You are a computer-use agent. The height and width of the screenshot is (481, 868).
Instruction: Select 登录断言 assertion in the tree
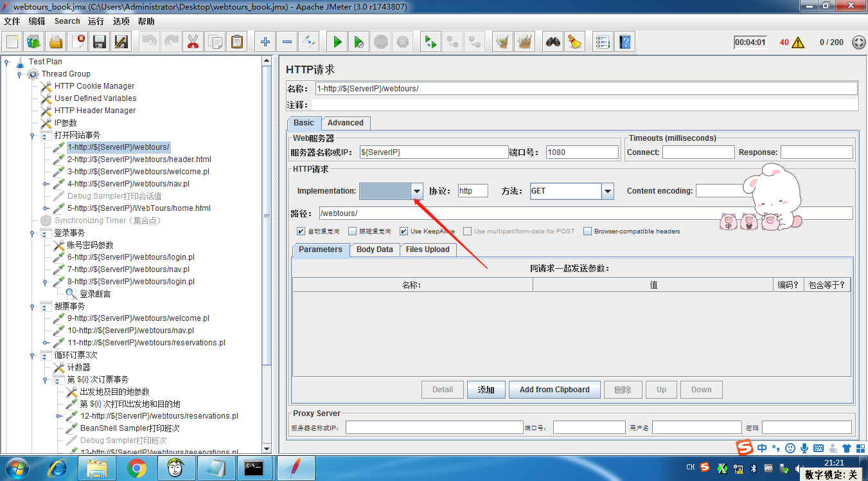95,294
